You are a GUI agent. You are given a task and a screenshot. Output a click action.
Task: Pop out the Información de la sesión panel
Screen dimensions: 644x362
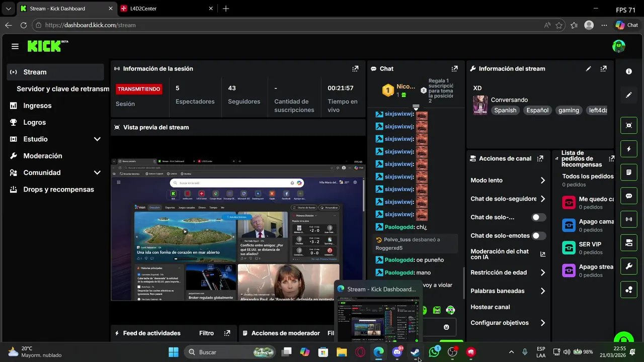tap(355, 69)
